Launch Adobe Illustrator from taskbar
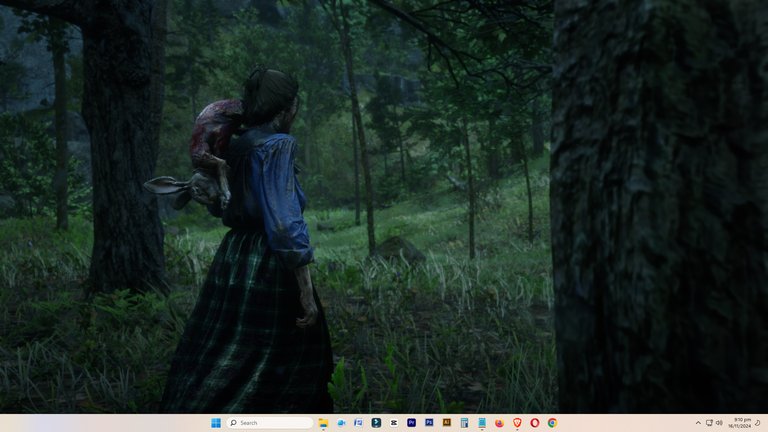768x432 pixels. pos(447,423)
